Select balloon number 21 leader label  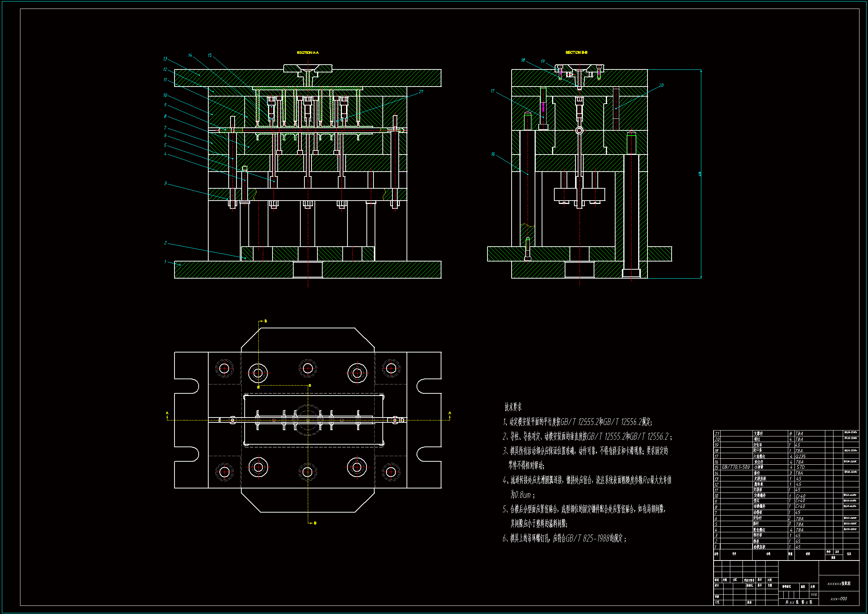[x=421, y=91]
